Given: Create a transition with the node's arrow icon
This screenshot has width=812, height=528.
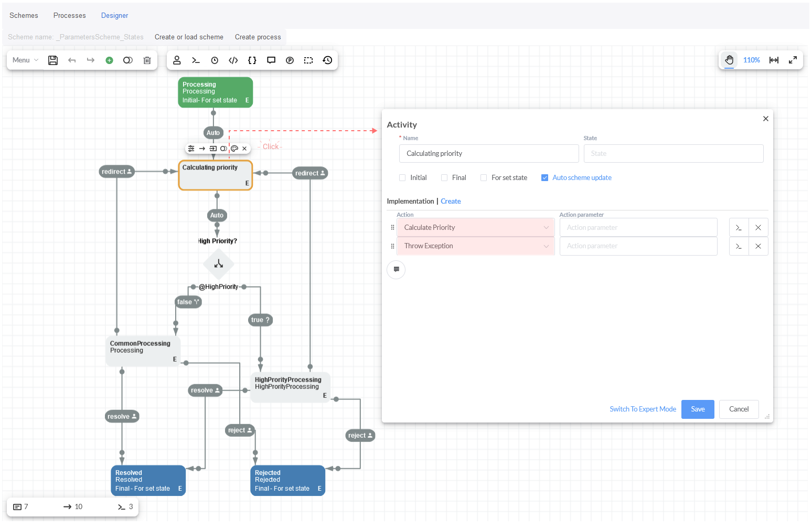Looking at the screenshot, I should (x=202, y=149).
